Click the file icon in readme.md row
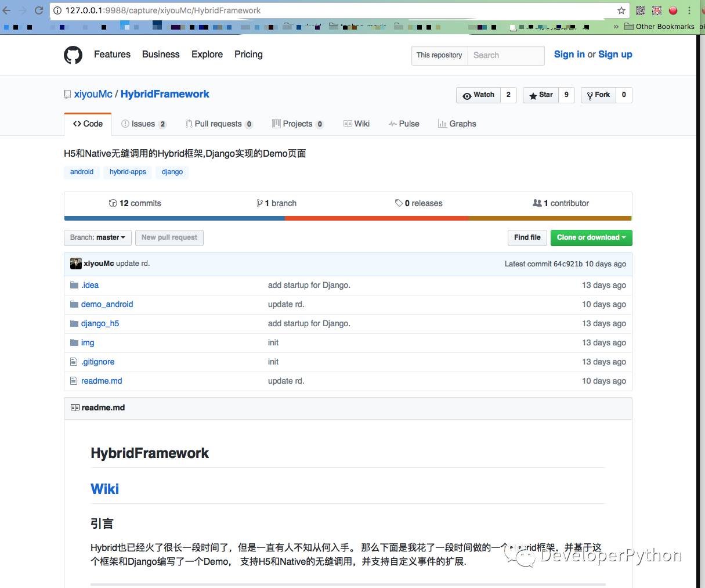 pyautogui.click(x=74, y=381)
